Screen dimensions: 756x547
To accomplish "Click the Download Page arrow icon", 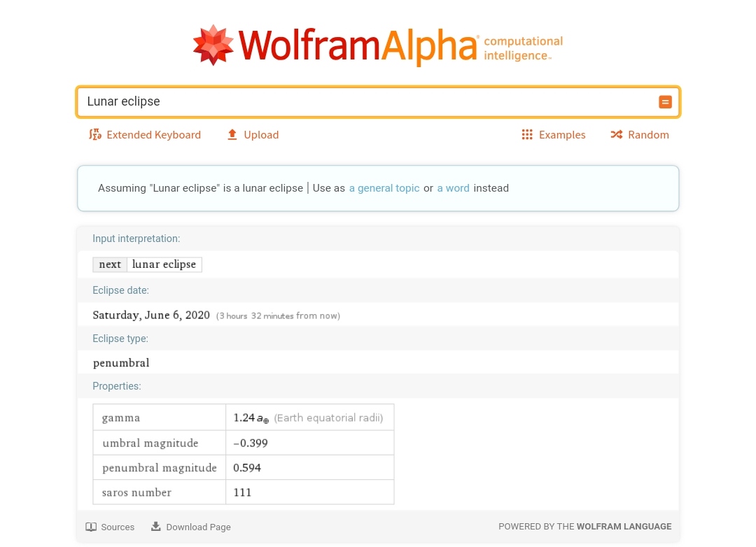I will [x=155, y=526].
